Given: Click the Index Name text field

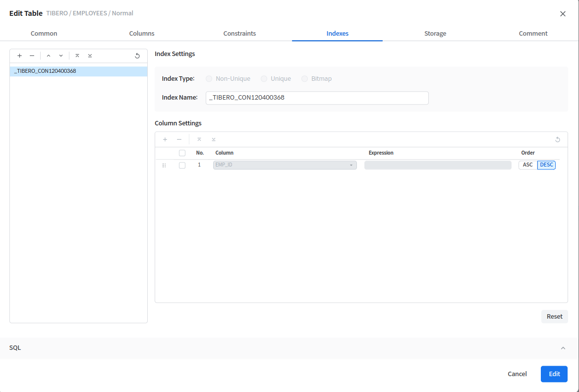Looking at the screenshot, I should coord(317,98).
